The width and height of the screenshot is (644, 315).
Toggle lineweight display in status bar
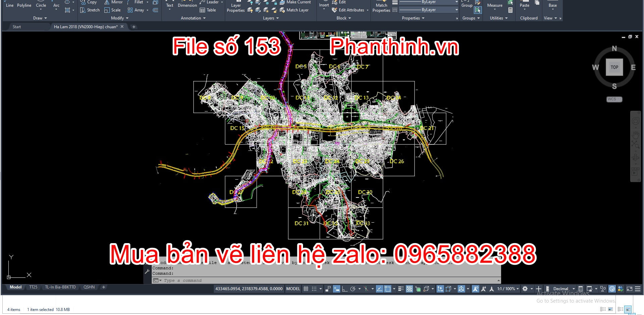[x=401, y=288]
